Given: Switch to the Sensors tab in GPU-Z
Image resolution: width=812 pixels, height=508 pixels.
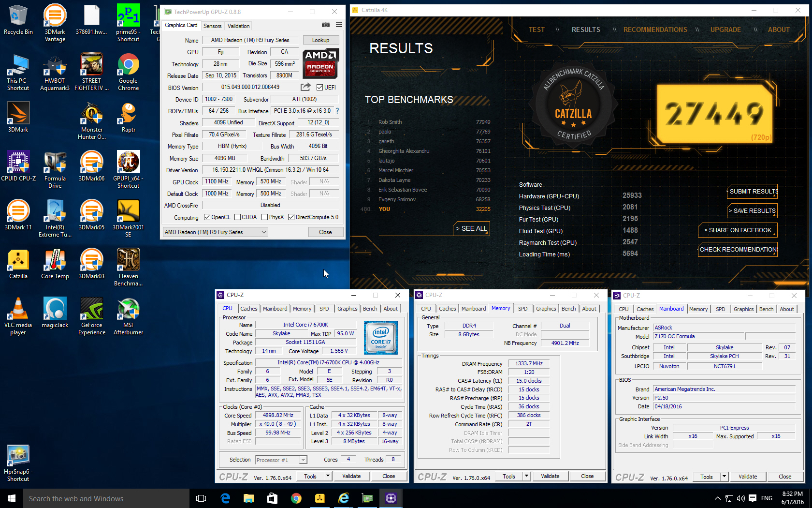Looking at the screenshot, I should pos(212,26).
